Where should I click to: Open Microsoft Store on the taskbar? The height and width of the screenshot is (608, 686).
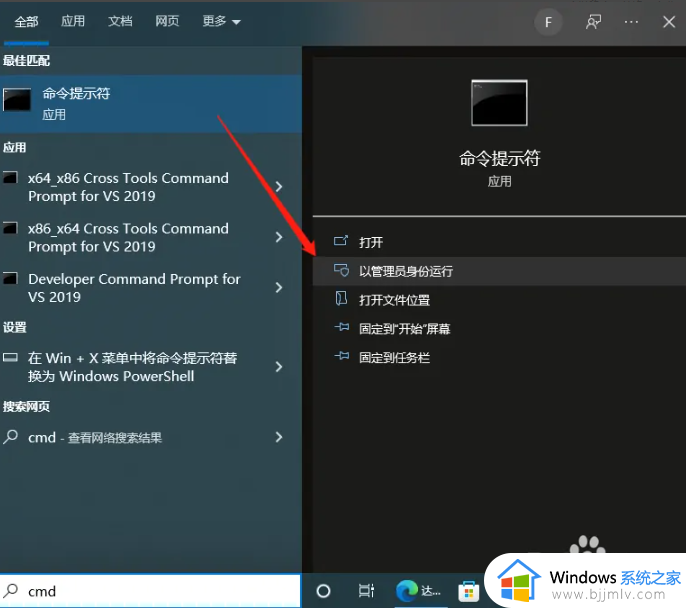[469, 591]
